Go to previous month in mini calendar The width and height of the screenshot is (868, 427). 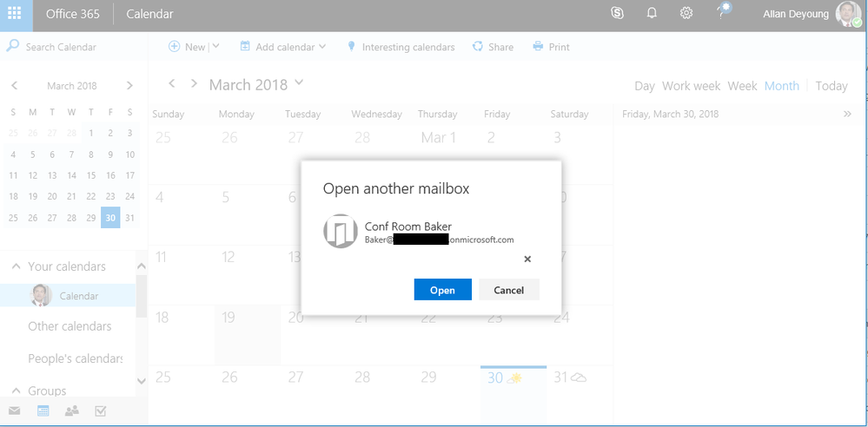tap(15, 86)
